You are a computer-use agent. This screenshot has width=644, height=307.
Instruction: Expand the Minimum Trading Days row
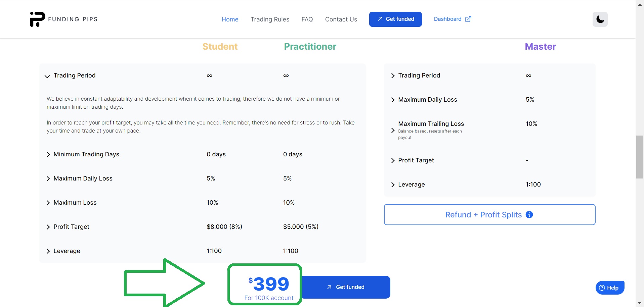tap(48, 154)
